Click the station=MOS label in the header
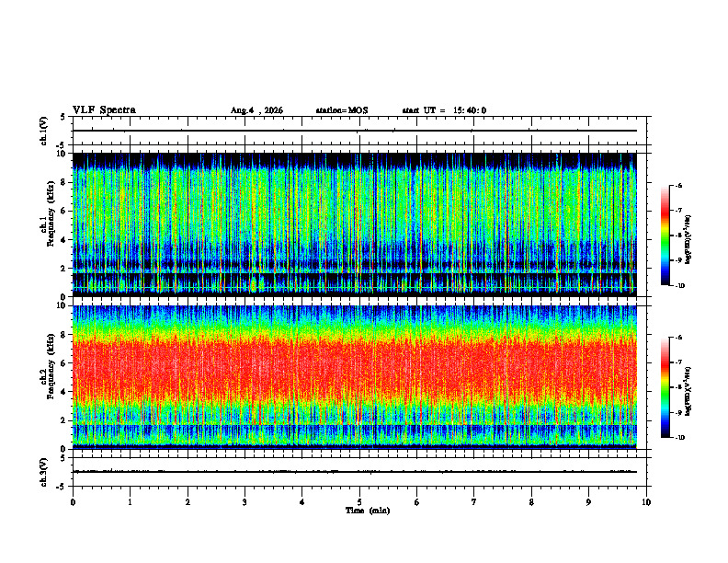 (342, 110)
